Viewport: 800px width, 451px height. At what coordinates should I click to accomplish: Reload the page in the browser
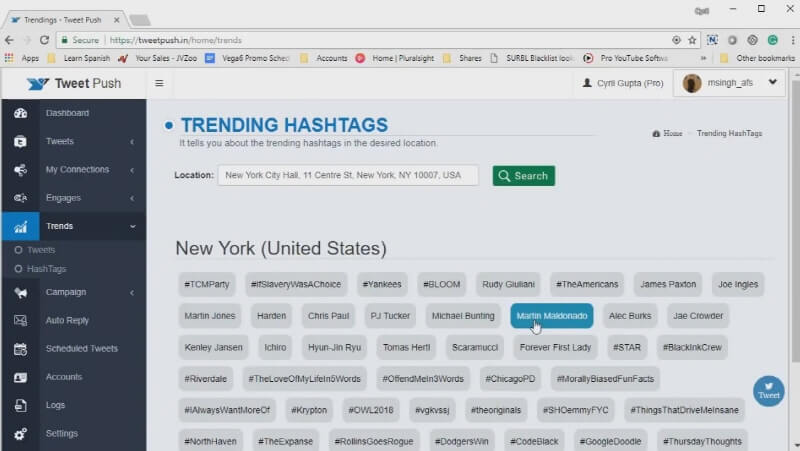coord(44,40)
